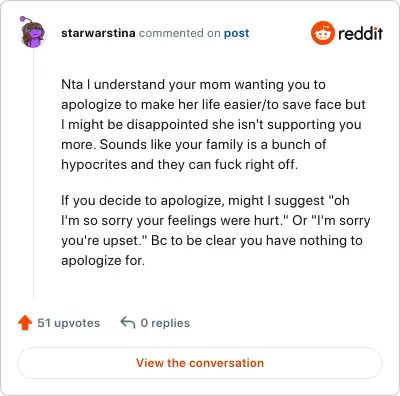Screen dimensions: 400x396
Task: Click the View the conversation button
Action: point(200,363)
